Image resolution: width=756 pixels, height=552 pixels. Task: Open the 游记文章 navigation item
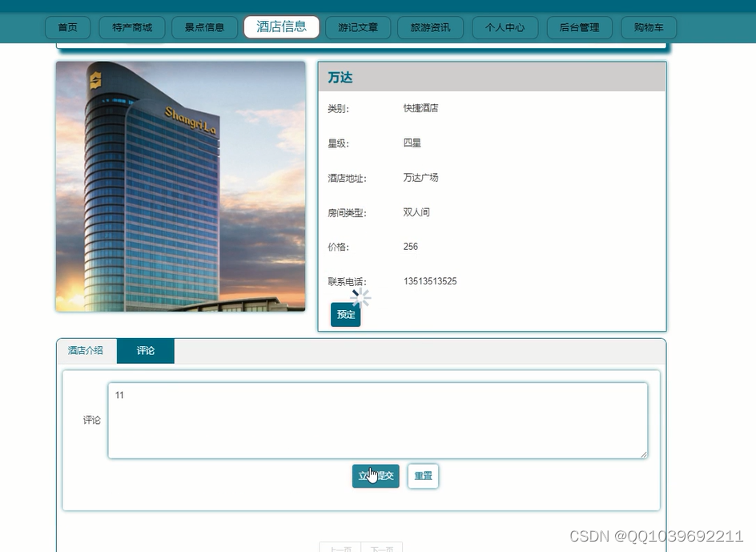coord(358,27)
